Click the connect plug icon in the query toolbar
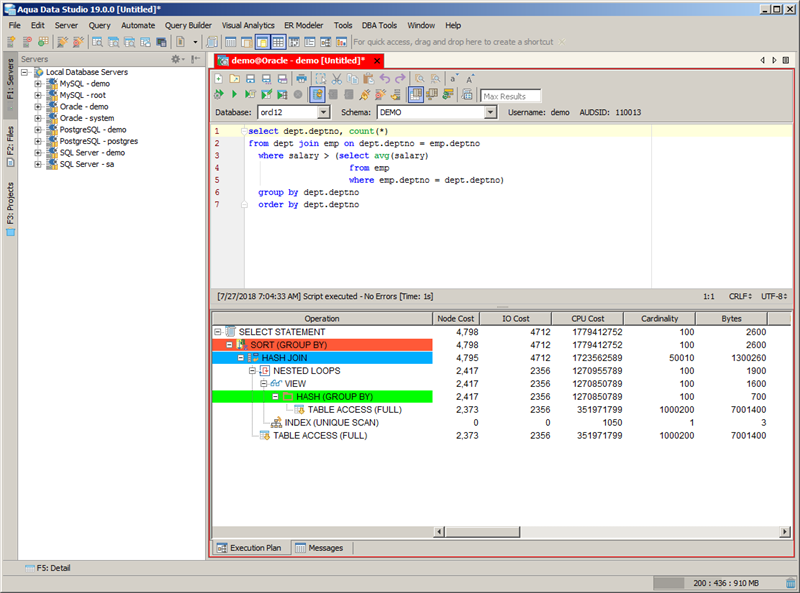Screen dimensions: 800x593 click(x=364, y=94)
